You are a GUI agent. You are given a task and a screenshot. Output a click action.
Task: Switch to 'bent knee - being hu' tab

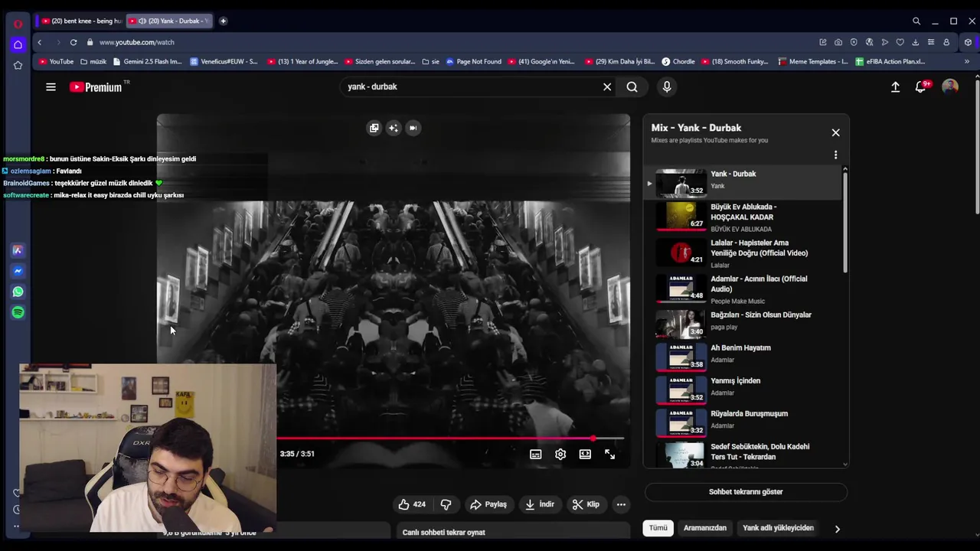(x=82, y=21)
